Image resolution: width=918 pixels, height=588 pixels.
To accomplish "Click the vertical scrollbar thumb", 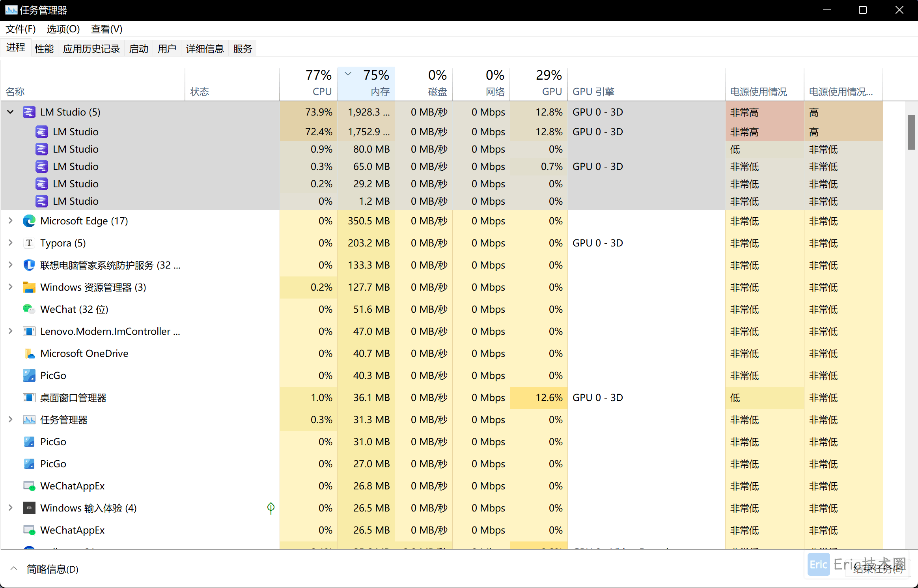I will point(911,132).
